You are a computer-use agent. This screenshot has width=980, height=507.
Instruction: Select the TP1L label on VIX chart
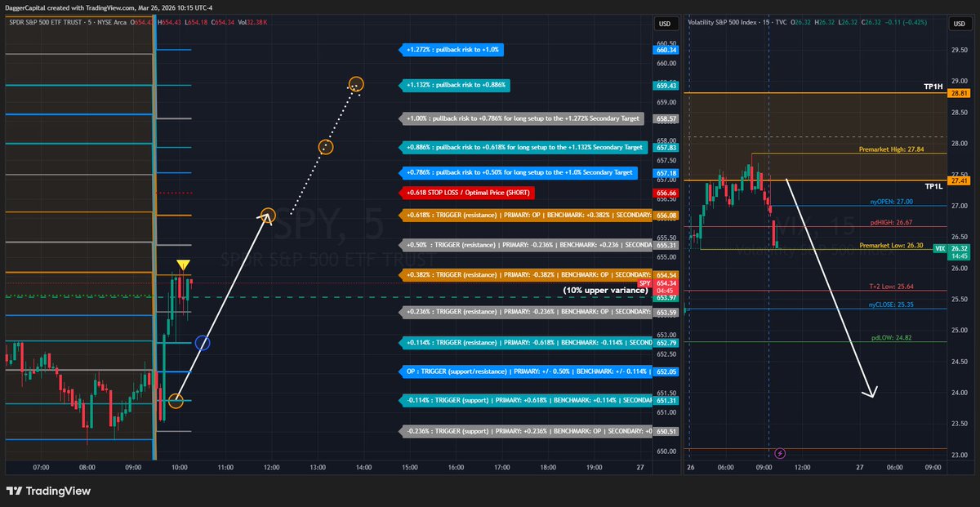tap(934, 187)
